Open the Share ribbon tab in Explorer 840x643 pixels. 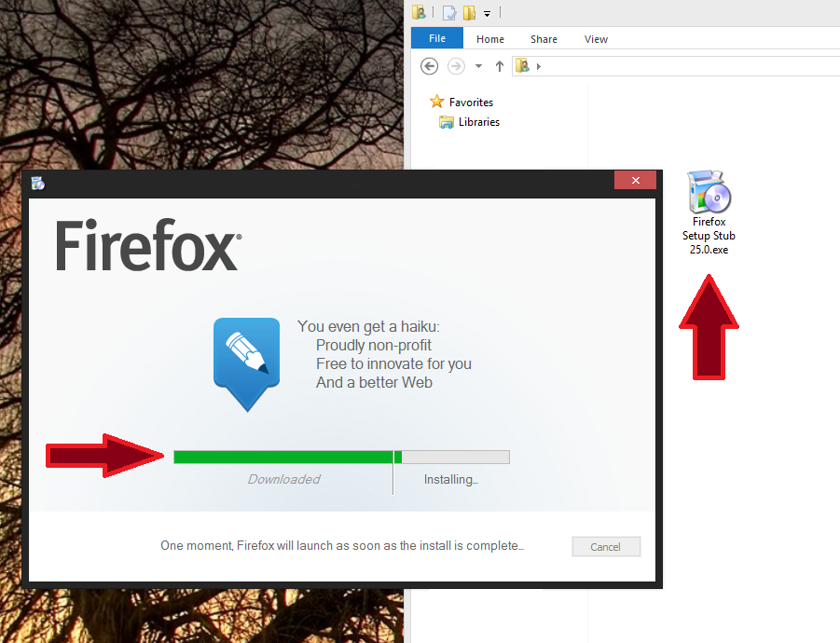(544, 39)
